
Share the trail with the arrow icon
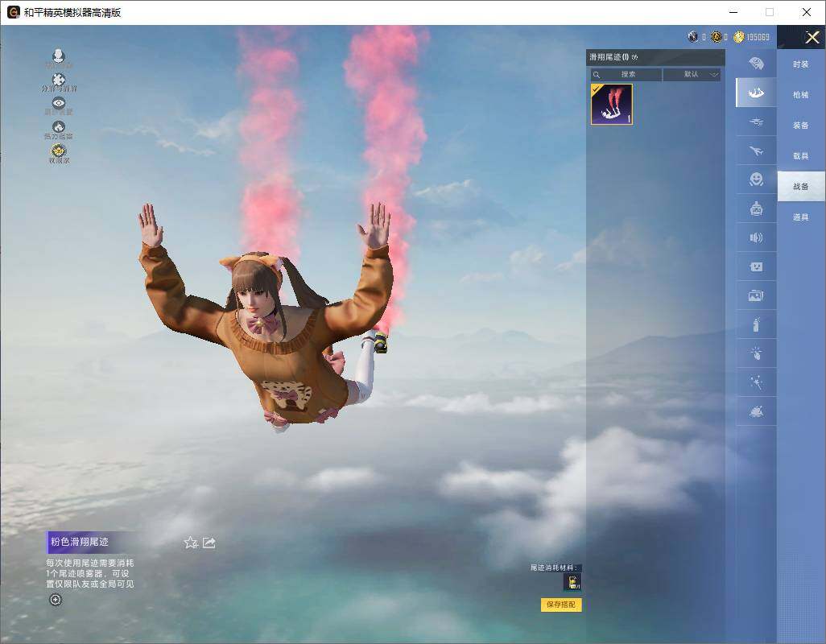coord(209,543)
